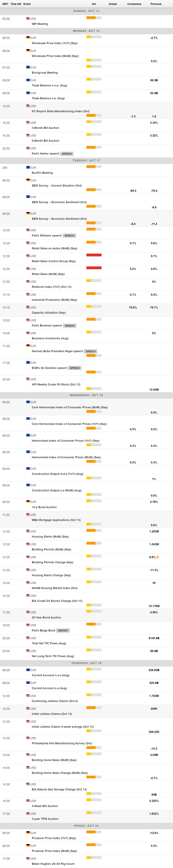Click the US flag next to IMF Meeting

28,18
